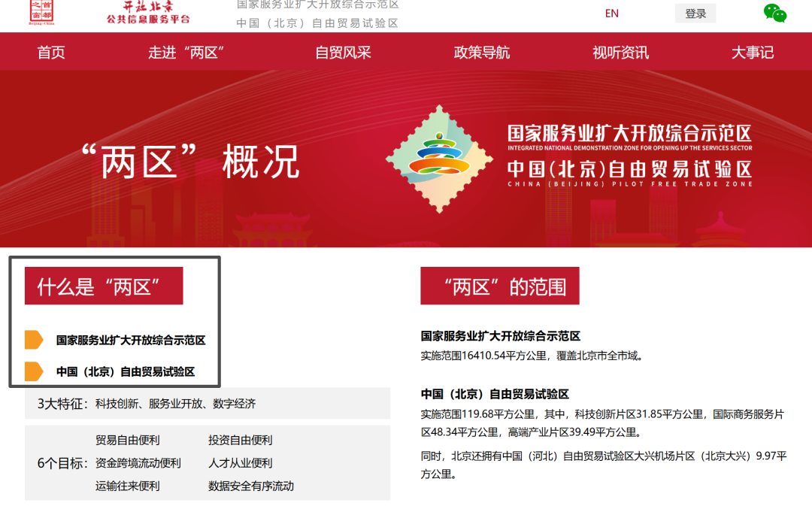Click the bold 国家服务业扩大开放综合示范区 heading under 范围
Viewport: 812px width, 518px height.
point(500,336)
